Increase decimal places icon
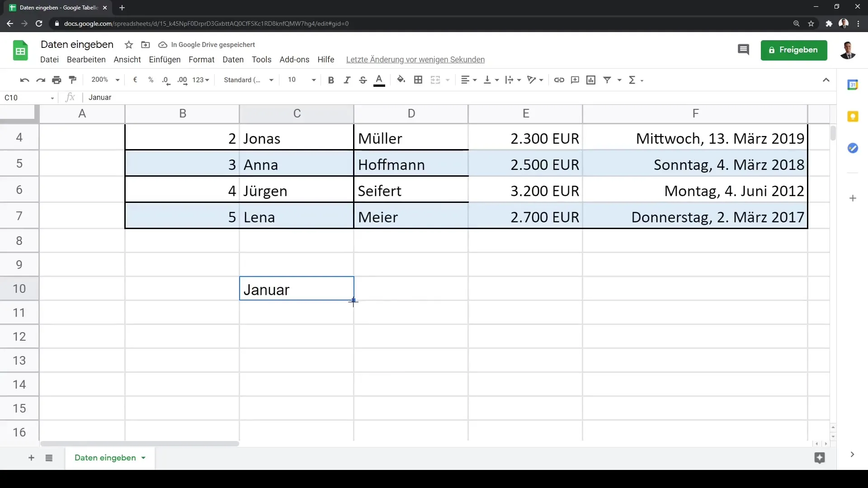This screenshot has height=488, width=868. [182, 80]
